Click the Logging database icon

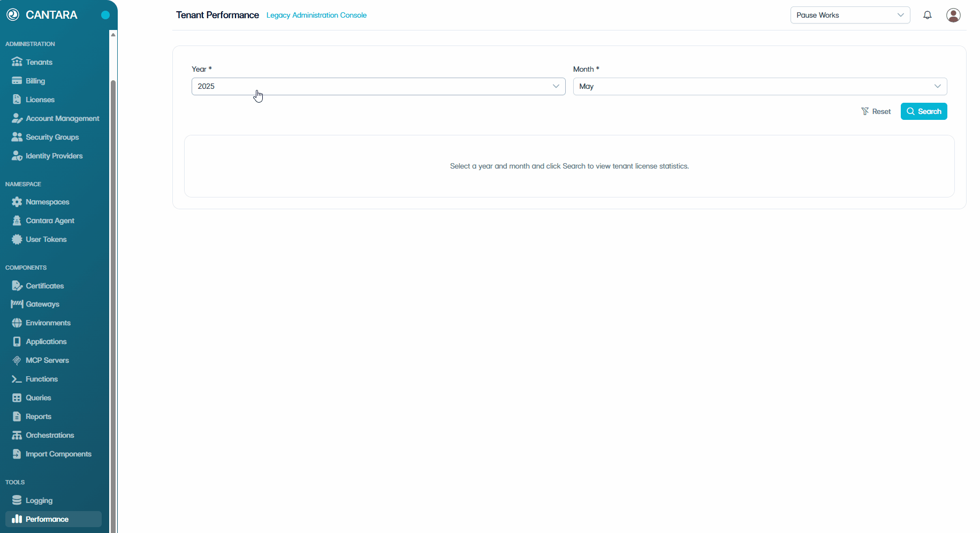(17, 500)
